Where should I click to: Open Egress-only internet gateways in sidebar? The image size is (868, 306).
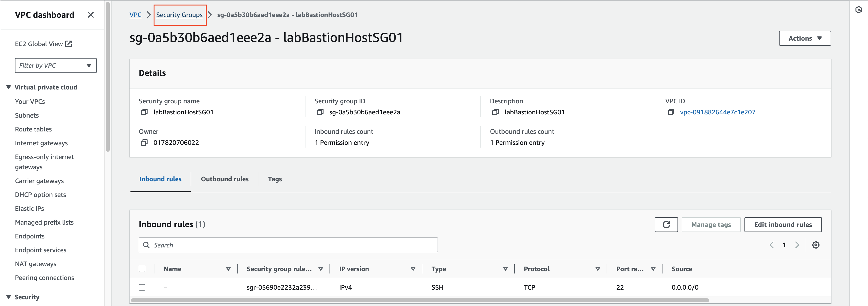45,162
